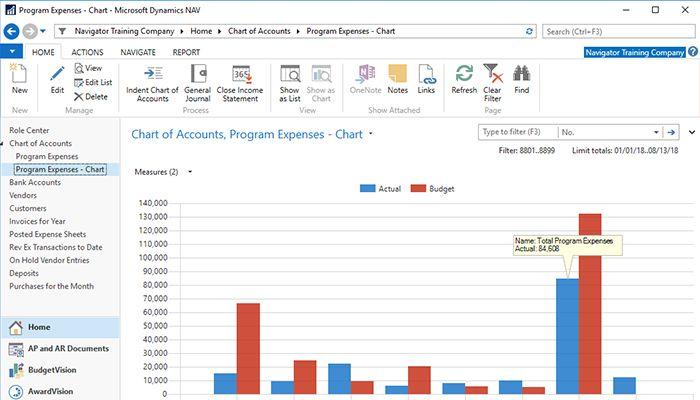Click the Show as Chart icon
The width and height of the screenshot is (700, 400).
pyautogui.click(x=321, y=74)
